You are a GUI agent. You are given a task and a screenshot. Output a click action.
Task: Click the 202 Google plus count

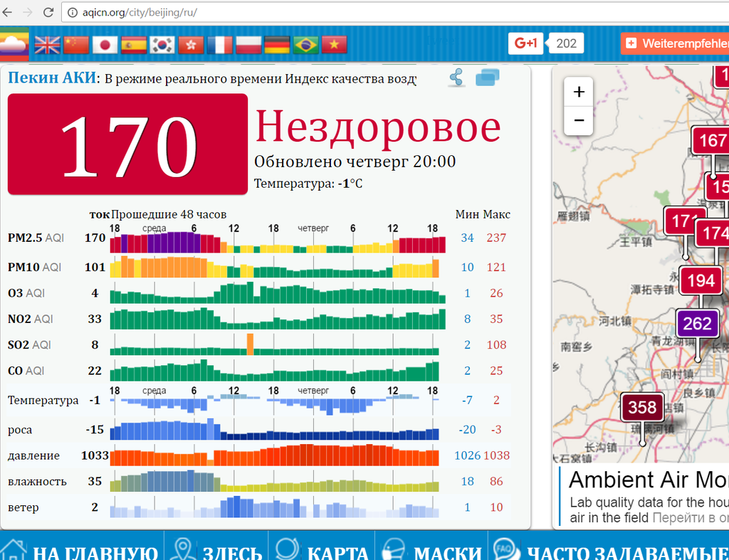[x=566, y=43]
